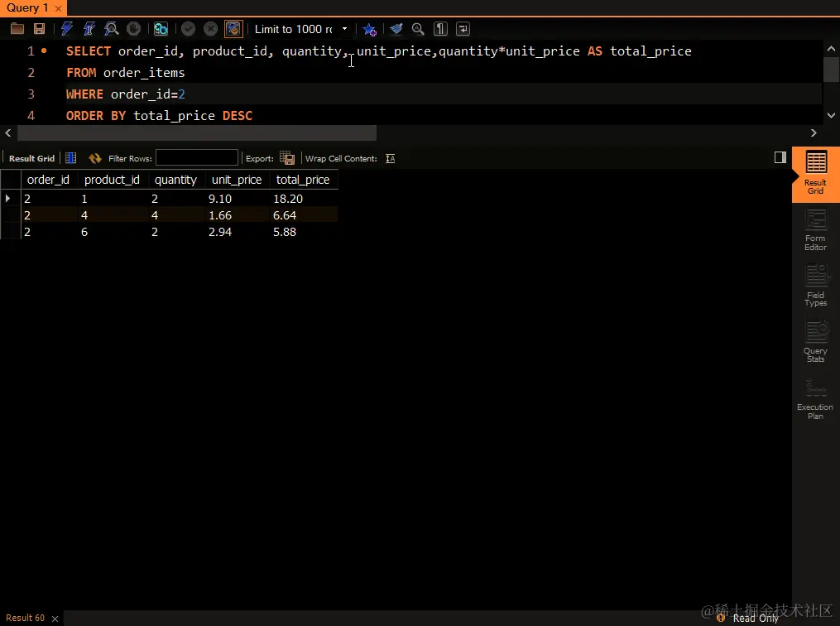Select the cell with value 6.64
Image resolution: width=840 pixels, height=626 pixels.
pos(305,215)
